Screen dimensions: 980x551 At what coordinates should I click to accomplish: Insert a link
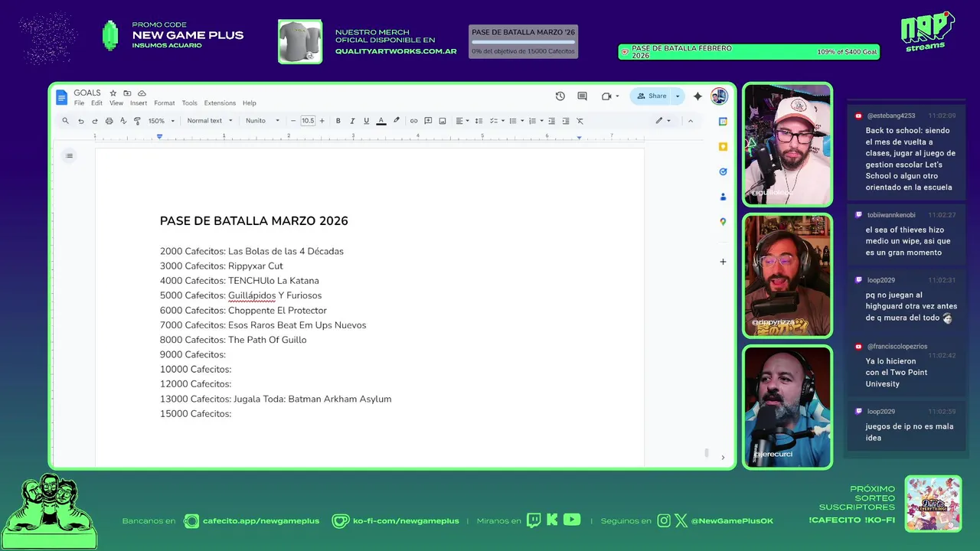click(x=413, y=121)
